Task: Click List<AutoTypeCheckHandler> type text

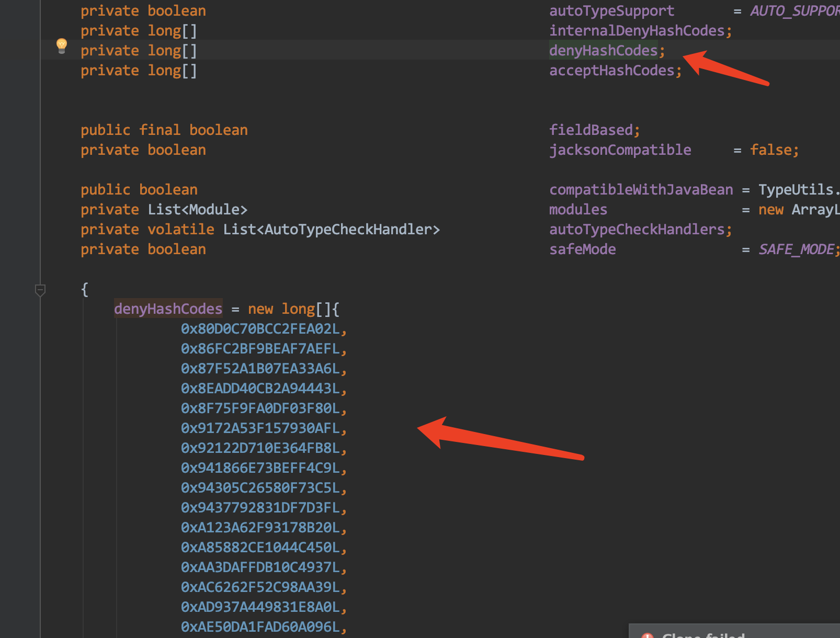Action: (331, 230)
